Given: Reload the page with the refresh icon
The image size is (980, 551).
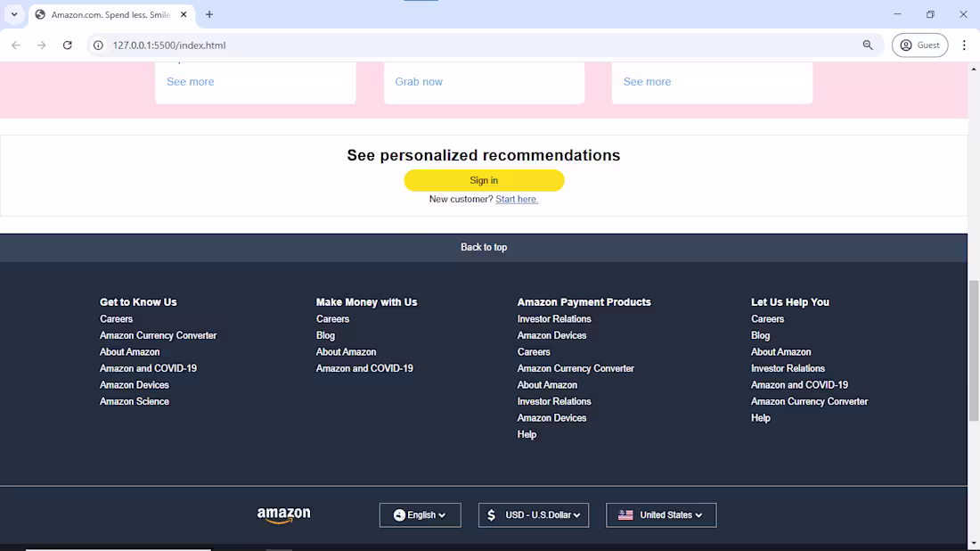Looking at the screenshot, I should (x=68, y=45).
